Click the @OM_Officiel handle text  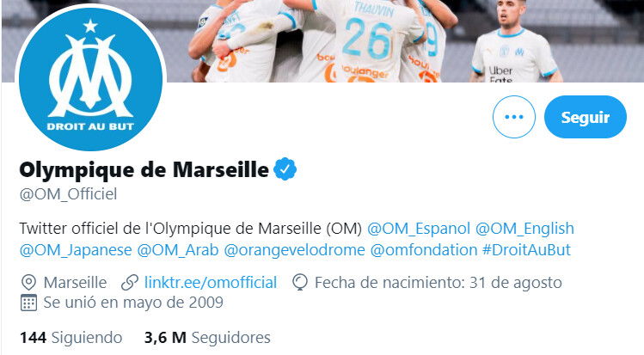(x=68, y=194)
